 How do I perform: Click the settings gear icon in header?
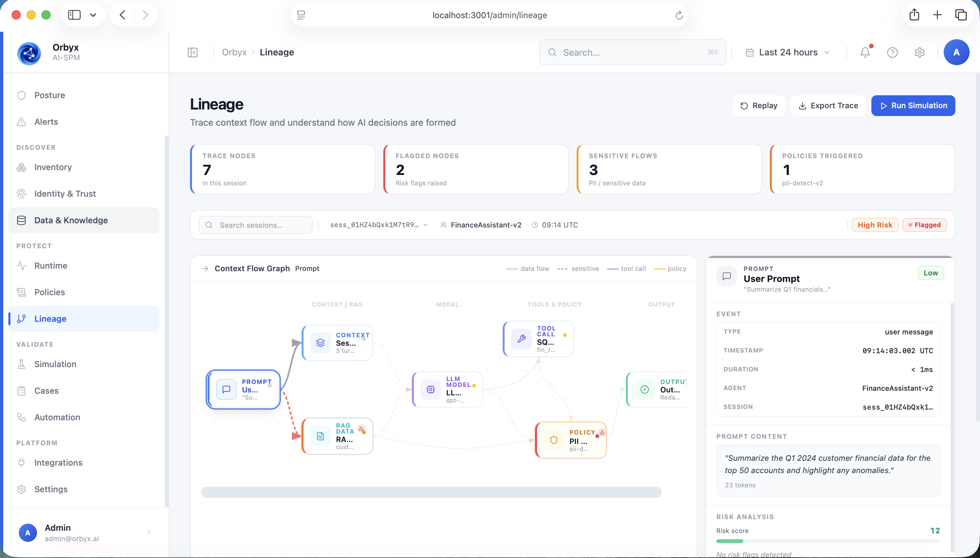click(x=919, y=52)
